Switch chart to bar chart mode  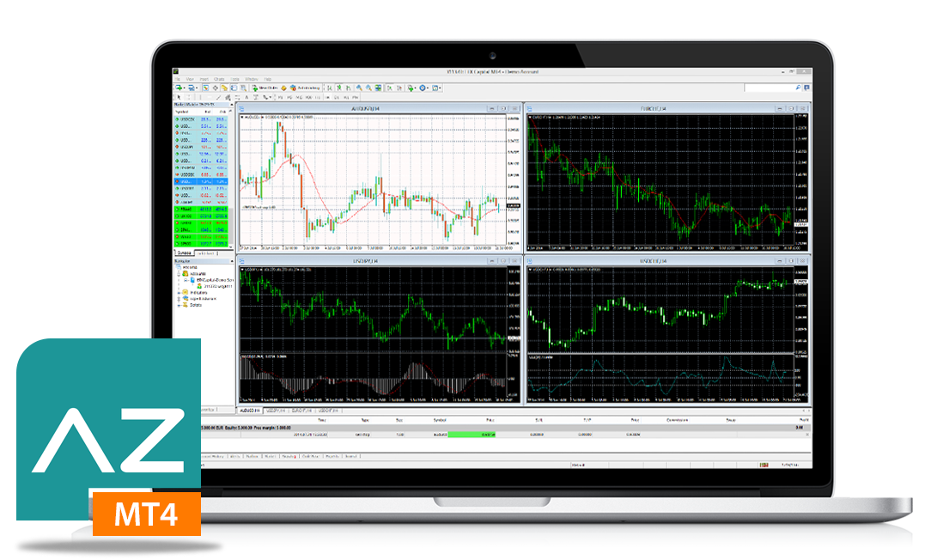coord(330,88)
